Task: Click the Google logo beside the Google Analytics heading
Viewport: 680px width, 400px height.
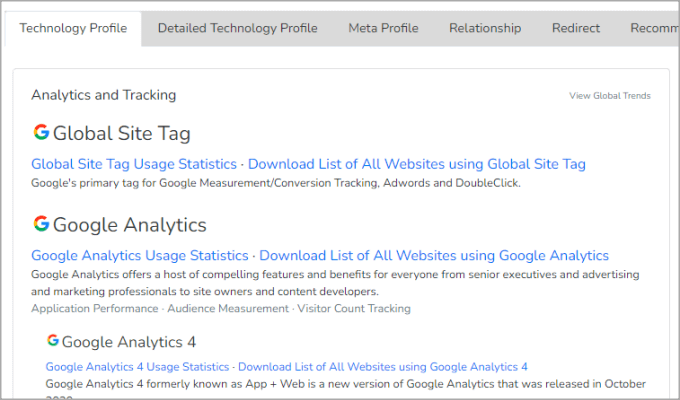Action: [41, 224]
